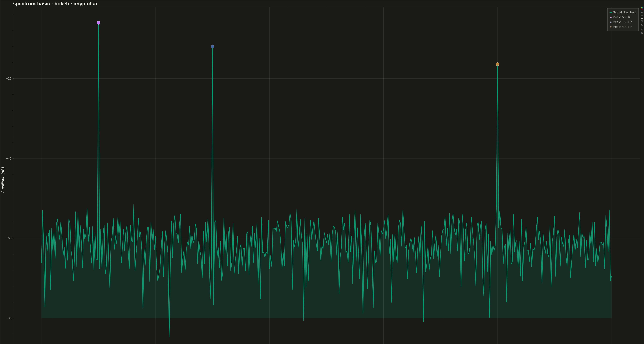Click the purple swatch in legend
Image resolution: width=644 pixels, height=344 pixels.
pos(611,17)
